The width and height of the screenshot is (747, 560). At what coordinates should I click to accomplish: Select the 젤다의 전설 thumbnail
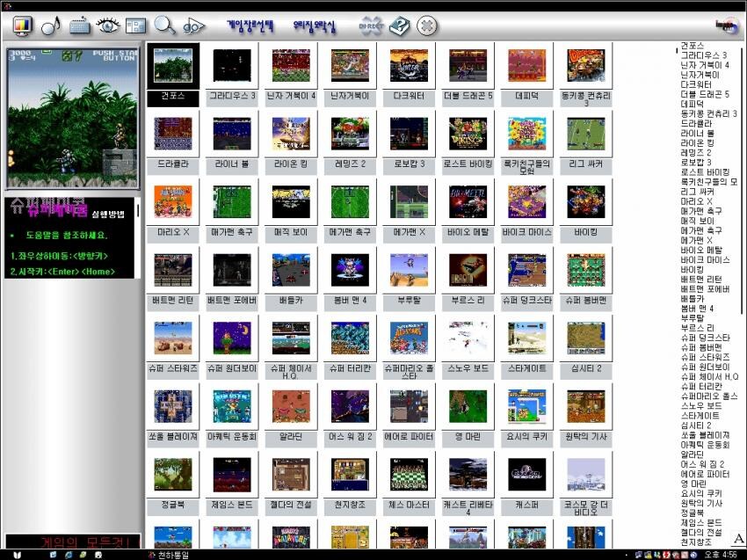click(x=291, y=474)
